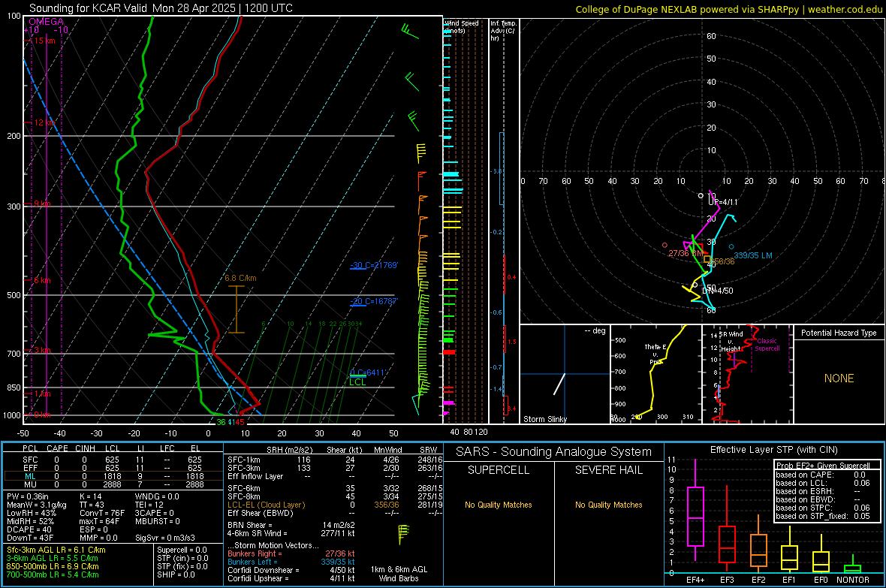
Task: Select the '6 km' height marker
Action: click(42, 280)
